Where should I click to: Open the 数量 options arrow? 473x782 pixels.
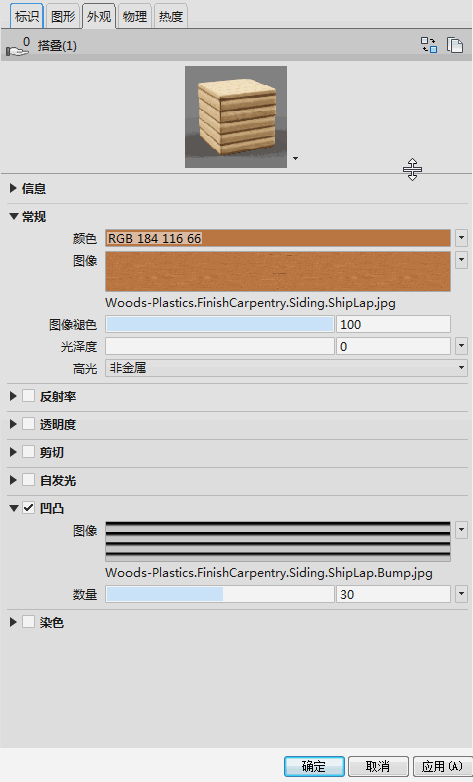461,594
